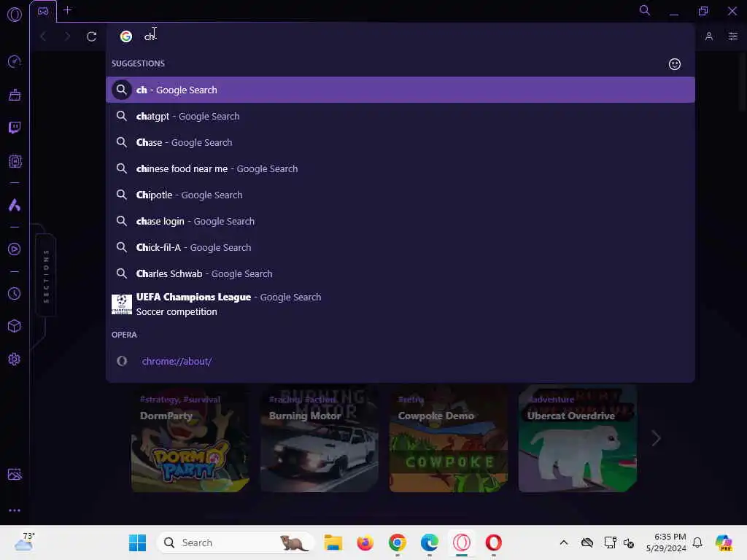Click the address bar containing 'ch'
This screenshot has height=560, width=747.
pyautogui.click(x=400, y=36)
